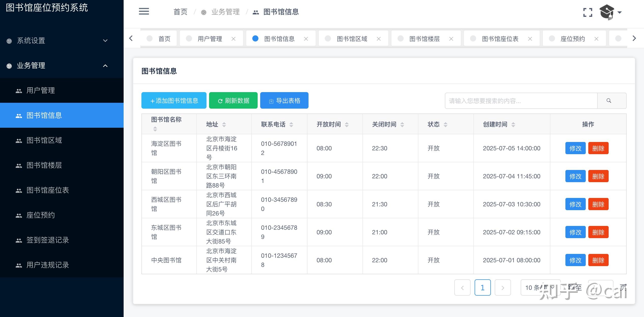Click the search input field

click(519, 100)
